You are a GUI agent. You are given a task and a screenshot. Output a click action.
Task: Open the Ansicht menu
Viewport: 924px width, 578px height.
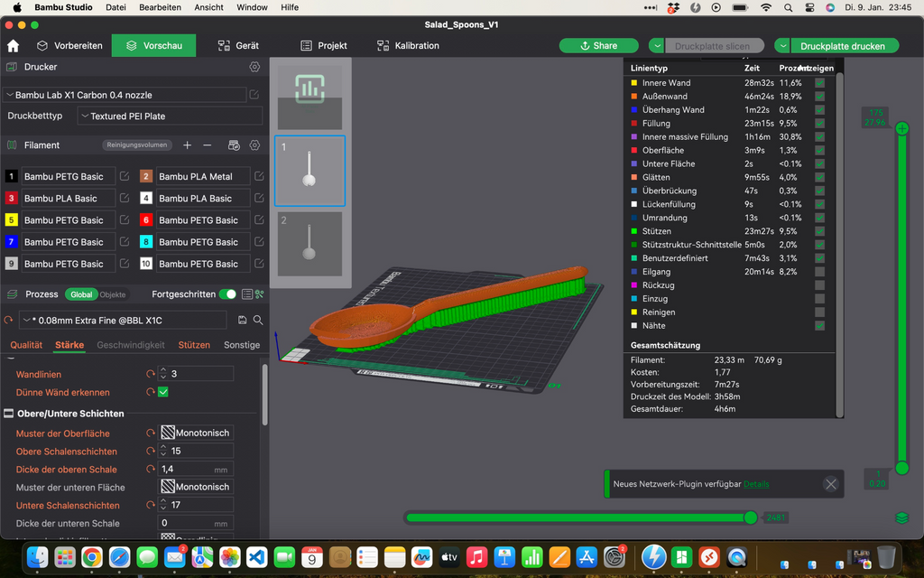pyautogui.click(x=208, y=7)
